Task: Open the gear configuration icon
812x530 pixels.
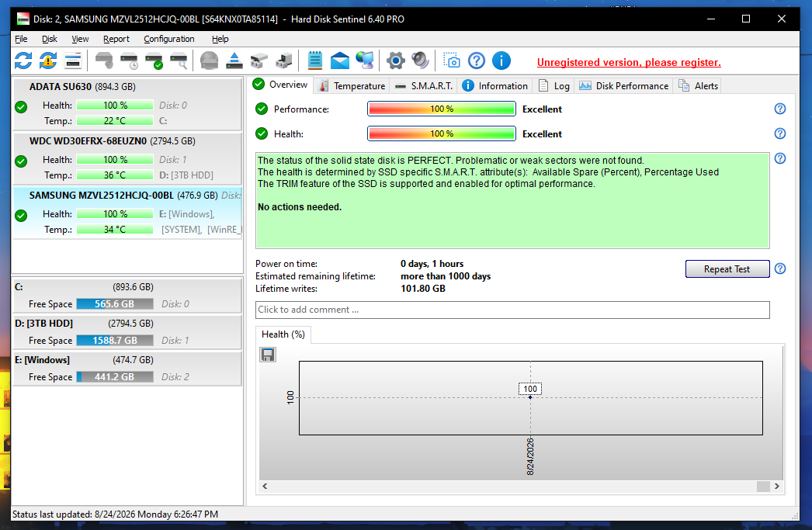Action: tap(396, 61)
